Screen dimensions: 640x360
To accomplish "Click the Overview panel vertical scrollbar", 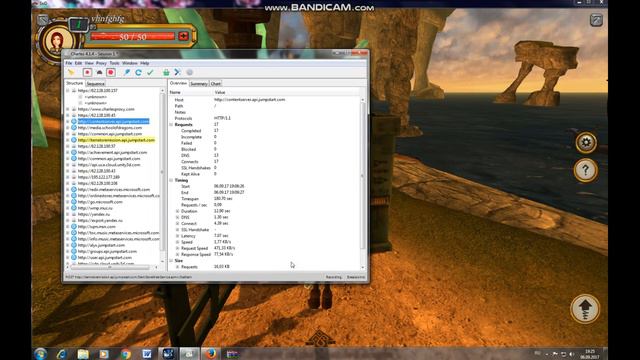I will [x=363, y=176].
